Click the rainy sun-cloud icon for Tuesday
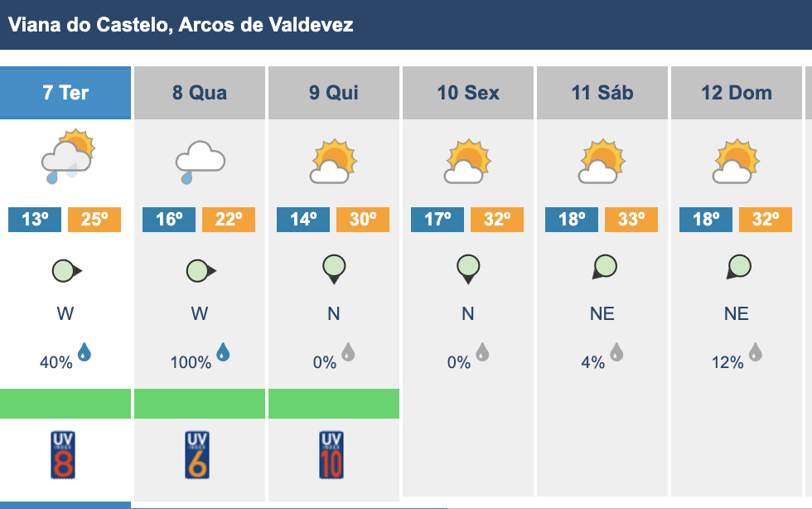The height and width of the screenshot is (509, 812). click(x=68, y=157)
